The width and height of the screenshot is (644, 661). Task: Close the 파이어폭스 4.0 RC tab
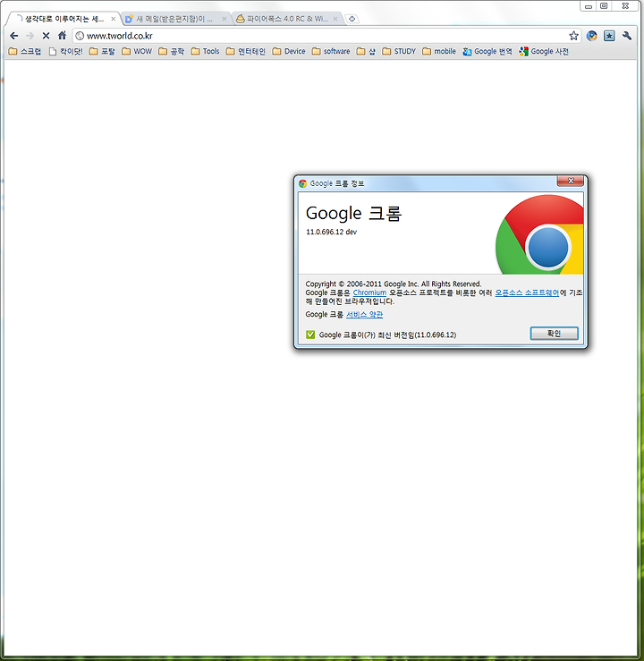(x=335, y=19)
